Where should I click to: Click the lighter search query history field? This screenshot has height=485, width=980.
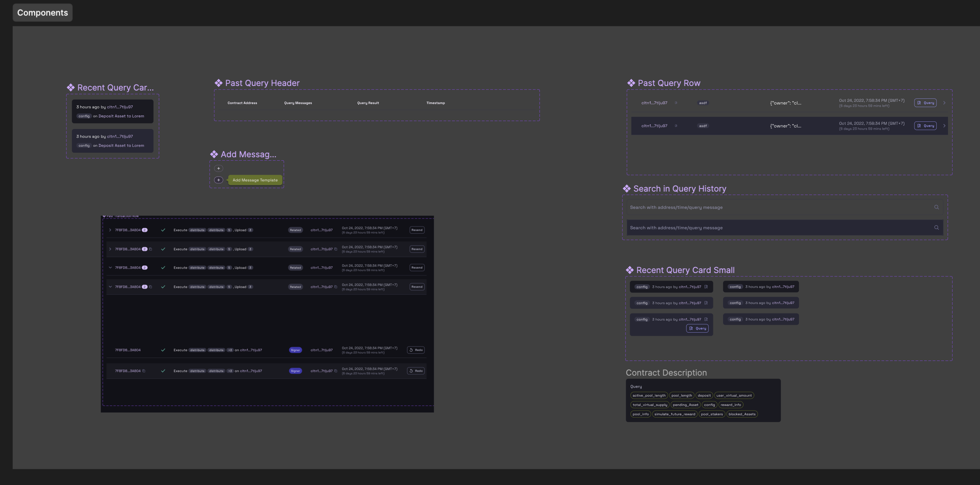coord(785,207)
